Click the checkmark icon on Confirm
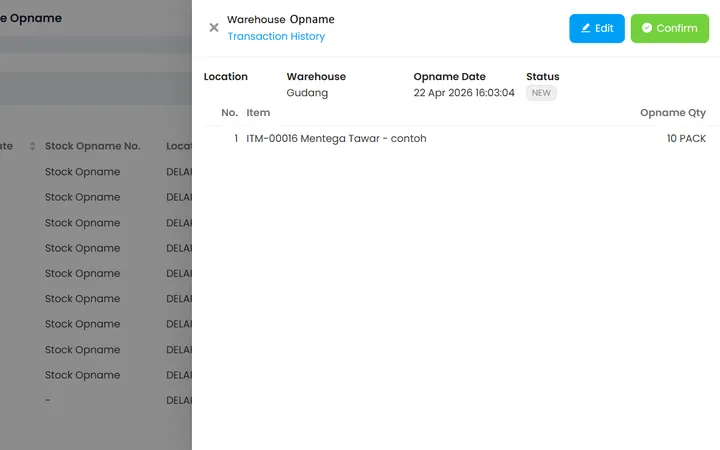The height and width of the screenshot is (450, 720). 647,28
